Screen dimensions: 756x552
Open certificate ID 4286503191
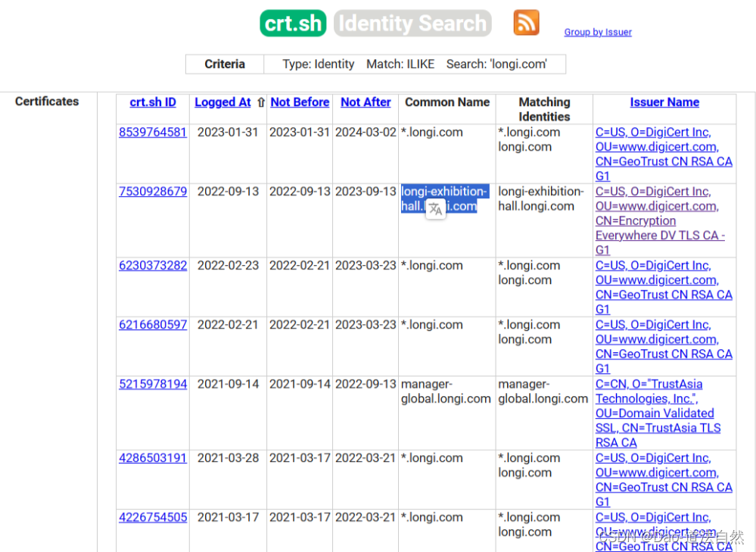click(x=152, y=458)
